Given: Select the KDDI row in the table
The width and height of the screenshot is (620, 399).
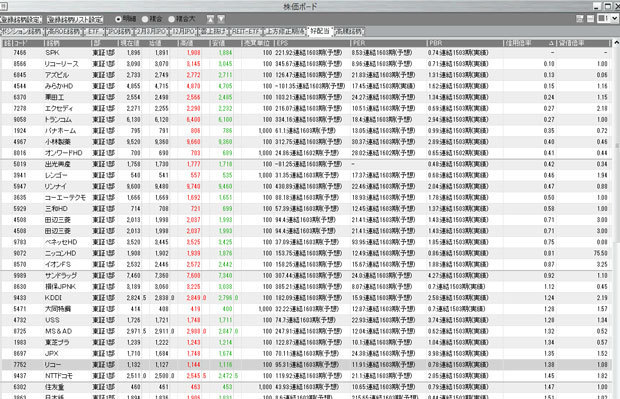Looking at the screenshot, I should 307,298.
